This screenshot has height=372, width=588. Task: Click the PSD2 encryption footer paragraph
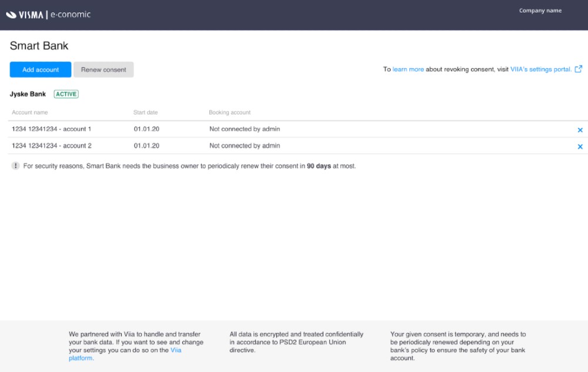tap(296, 342)
